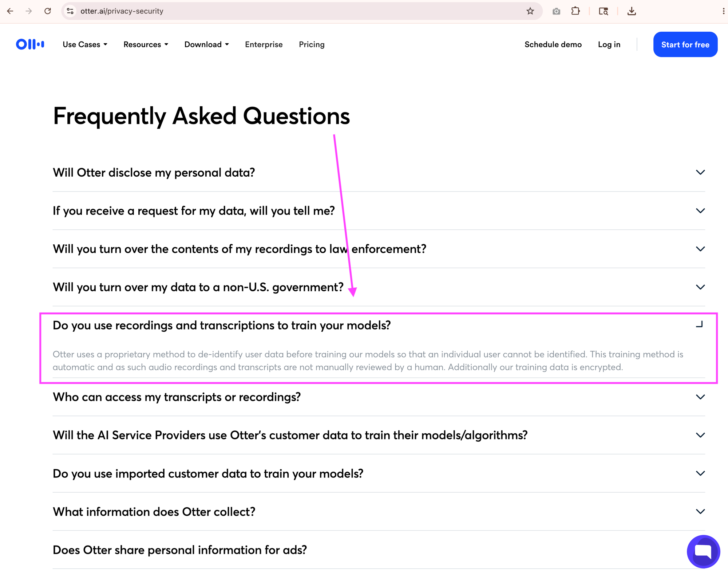Expand chevron for 'What information does Otter collect?'
The width and height of the screenshot is (728, 575).
[x=700, y=512]
